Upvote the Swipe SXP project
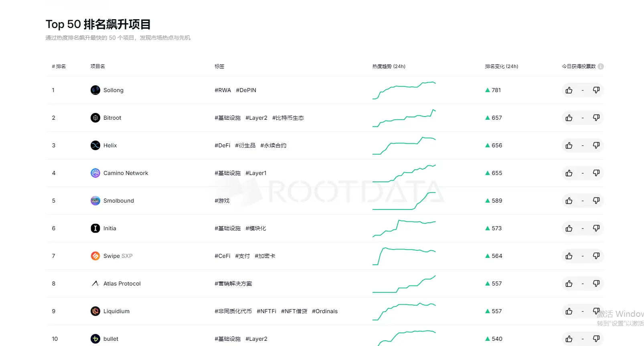644x346 pixels. click(569, 256)
